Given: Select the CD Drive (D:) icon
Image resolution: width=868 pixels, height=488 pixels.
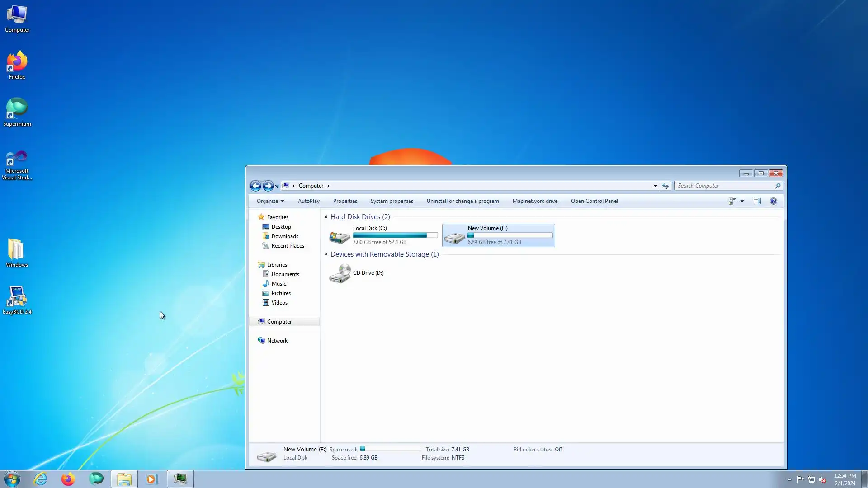Looking at the screenshot, I should (x=340, y=273).
